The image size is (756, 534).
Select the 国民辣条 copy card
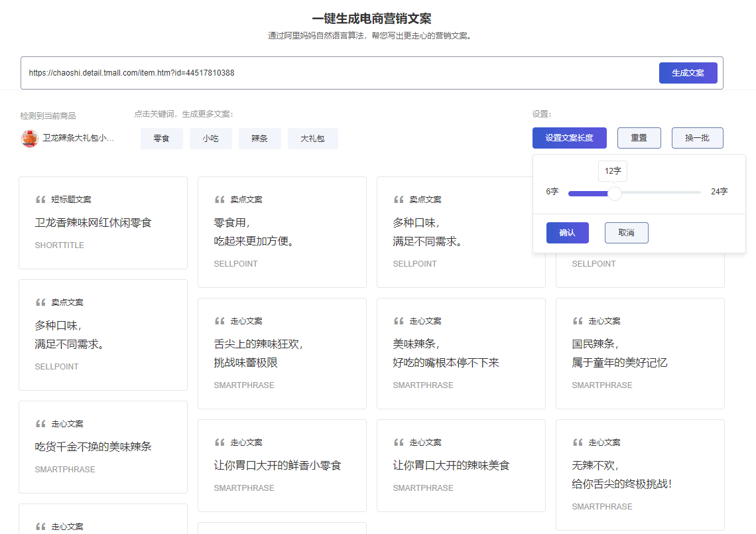[640, 353]
